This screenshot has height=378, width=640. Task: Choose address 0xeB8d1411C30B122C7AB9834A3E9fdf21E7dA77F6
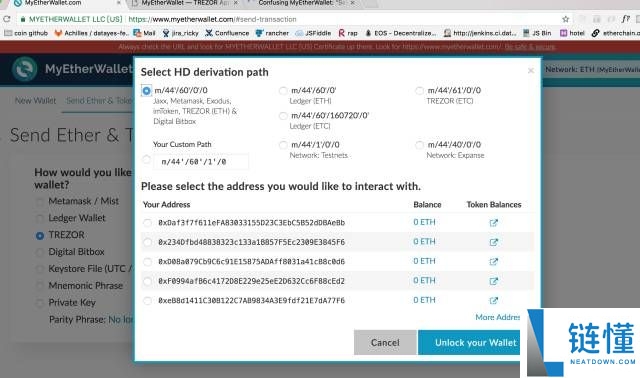[x=147, y=301]
